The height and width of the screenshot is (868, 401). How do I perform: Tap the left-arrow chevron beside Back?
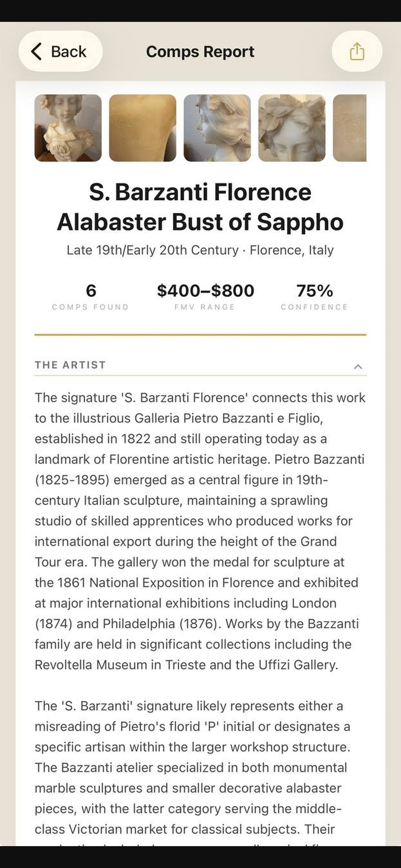click(36, 52)
